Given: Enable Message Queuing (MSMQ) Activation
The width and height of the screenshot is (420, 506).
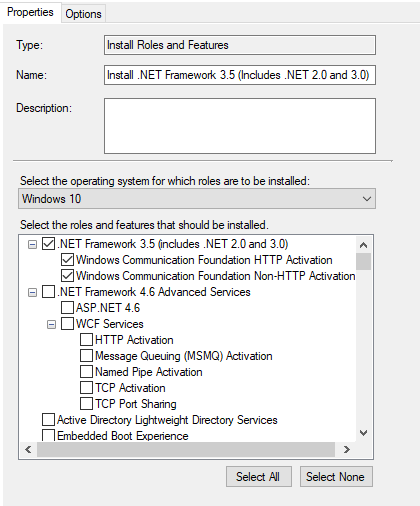Looking at the screenshot, I should pyautogui.click(x=86, y=355).
